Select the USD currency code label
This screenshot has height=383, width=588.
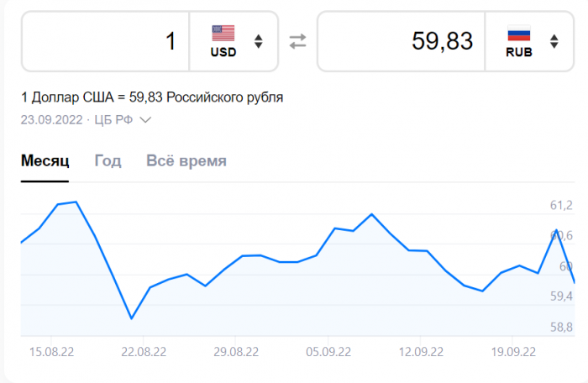pyautogui.click(x=223, y=52)
